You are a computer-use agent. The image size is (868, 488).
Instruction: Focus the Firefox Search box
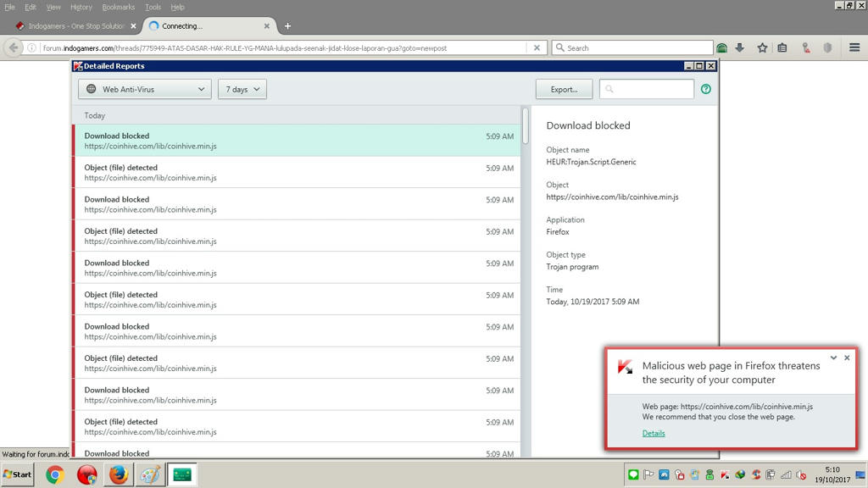[632, 48]
